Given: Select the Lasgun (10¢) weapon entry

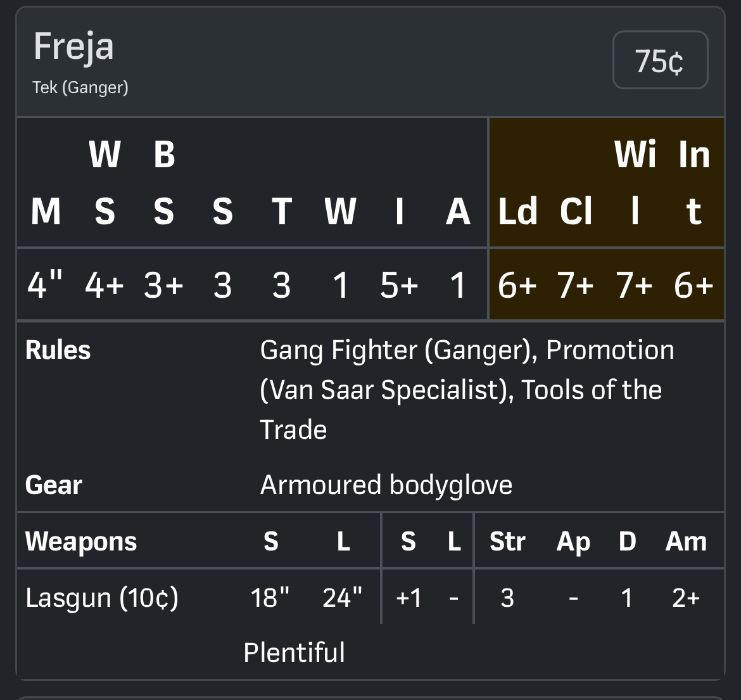Looking at the screenshot, I should [102, 598].
